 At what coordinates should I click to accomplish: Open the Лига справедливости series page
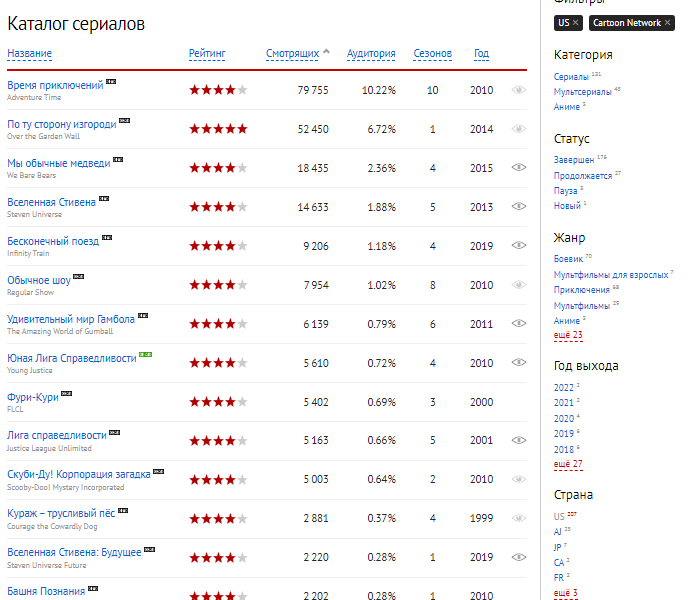click(x=57, y=435)
